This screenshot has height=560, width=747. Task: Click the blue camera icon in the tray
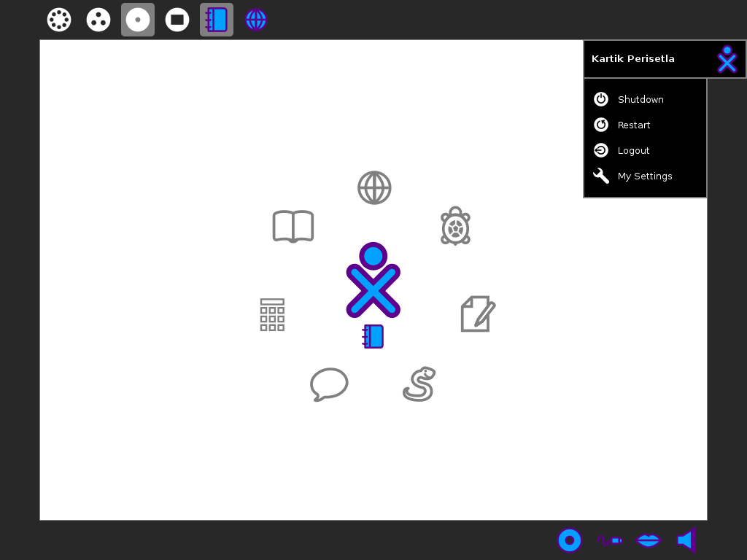[x=570, y=540]
